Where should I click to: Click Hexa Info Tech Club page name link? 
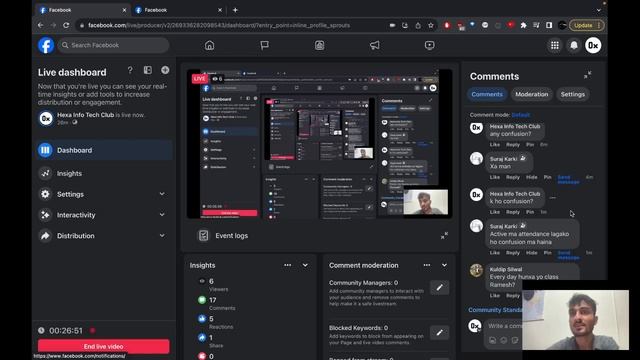[85, 115]
